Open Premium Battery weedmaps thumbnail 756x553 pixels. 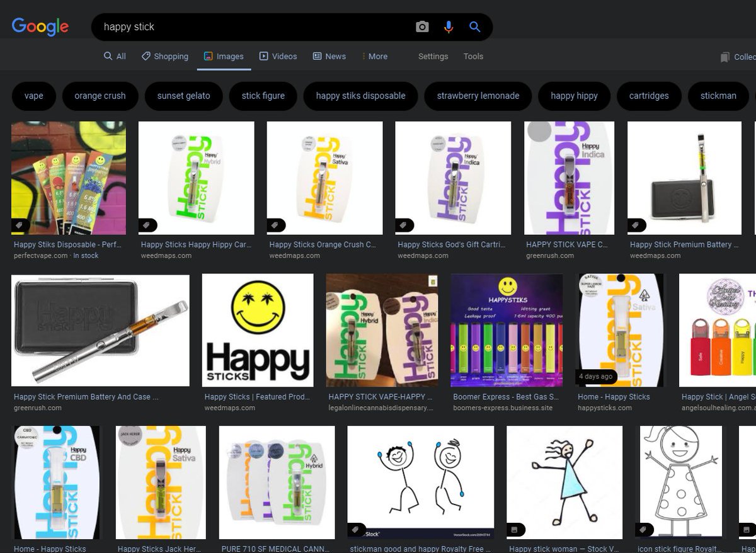684,178
